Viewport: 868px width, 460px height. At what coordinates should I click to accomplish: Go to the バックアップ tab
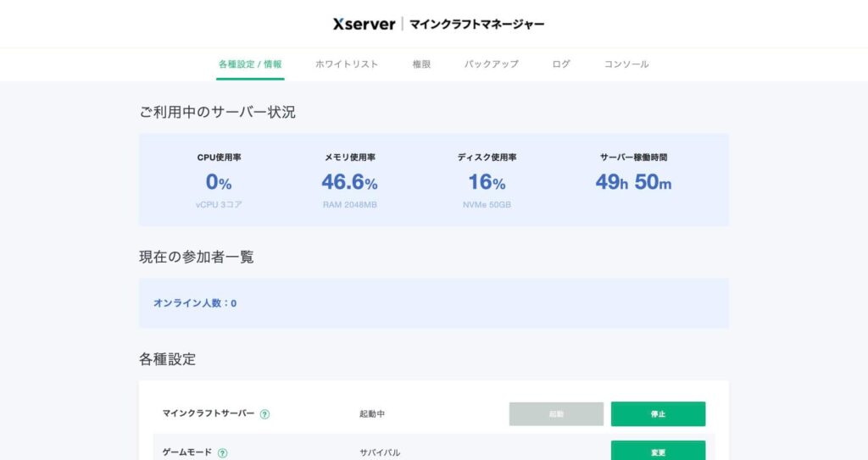tap(491, 64)
